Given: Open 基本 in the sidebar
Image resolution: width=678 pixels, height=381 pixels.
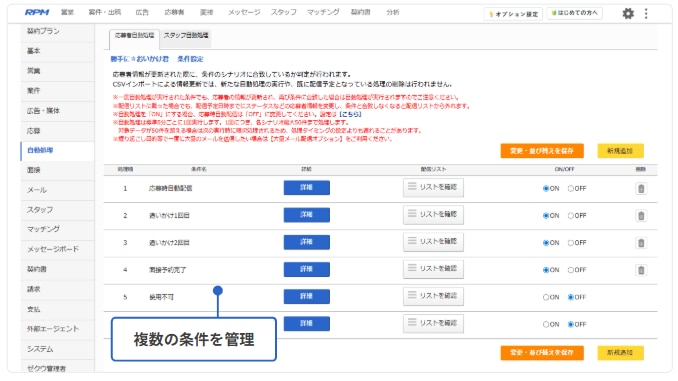Looking at the screenshot, I should [x=58, y=51].
